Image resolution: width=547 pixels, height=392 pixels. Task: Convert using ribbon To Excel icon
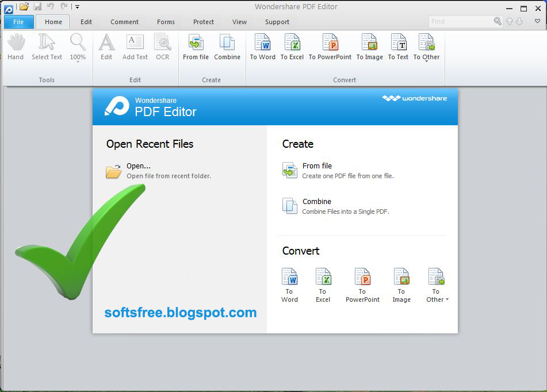tap(292, 48)
